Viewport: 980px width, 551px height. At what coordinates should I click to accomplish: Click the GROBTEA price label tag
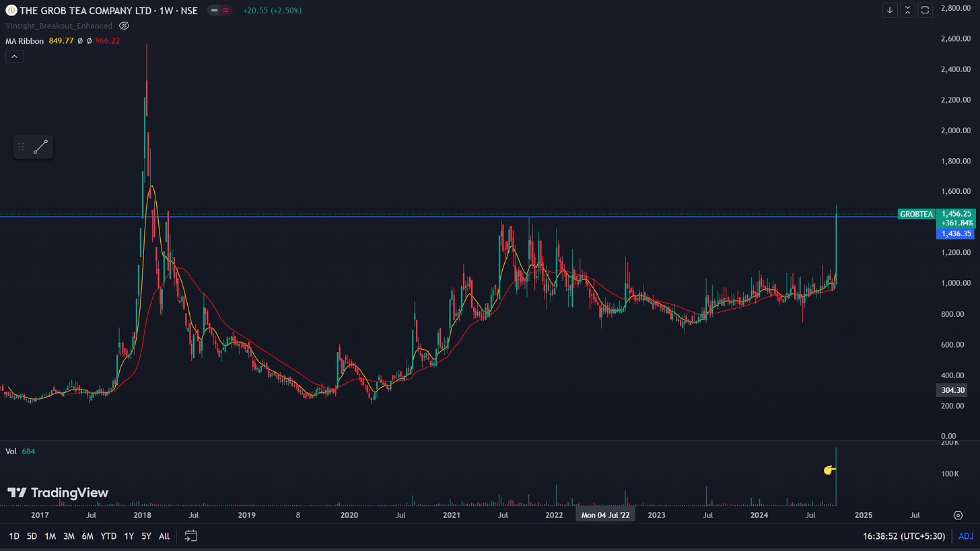(916, 214)
